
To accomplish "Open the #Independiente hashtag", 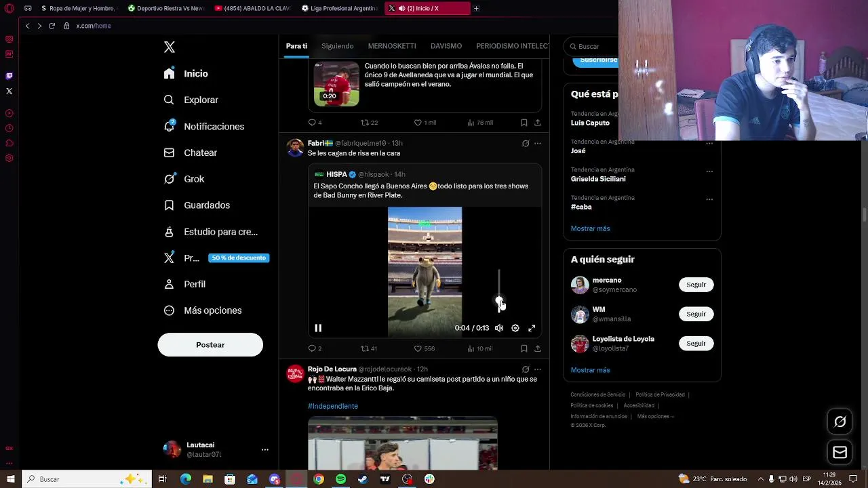I will pyautogui.click(x=332, y=406).
